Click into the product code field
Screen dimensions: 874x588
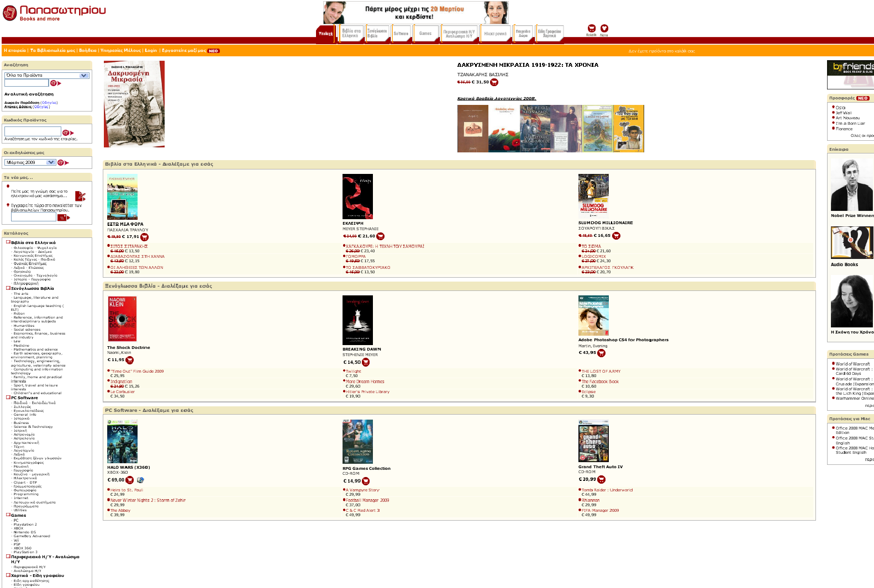point(33,131)
